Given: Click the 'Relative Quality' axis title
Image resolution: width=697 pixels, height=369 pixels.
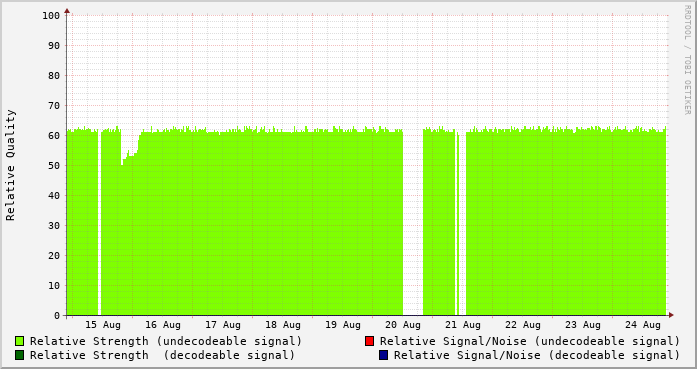Looking at the screenshot, I should tap(10, 165).
